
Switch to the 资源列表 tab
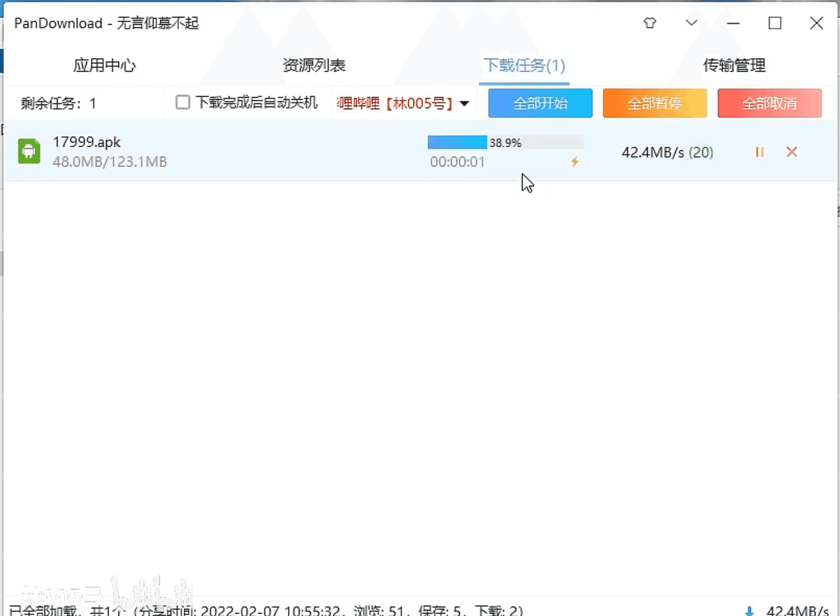click(x=314, y=65)
